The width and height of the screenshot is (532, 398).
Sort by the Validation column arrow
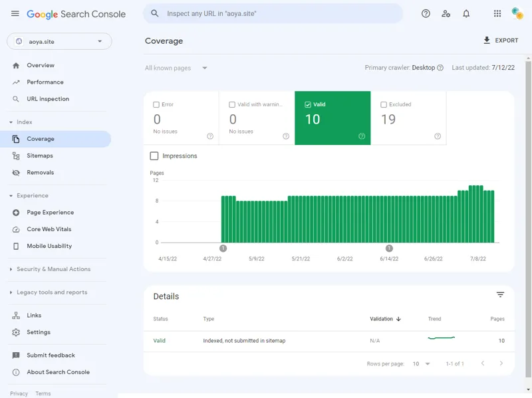coord(398,319)
